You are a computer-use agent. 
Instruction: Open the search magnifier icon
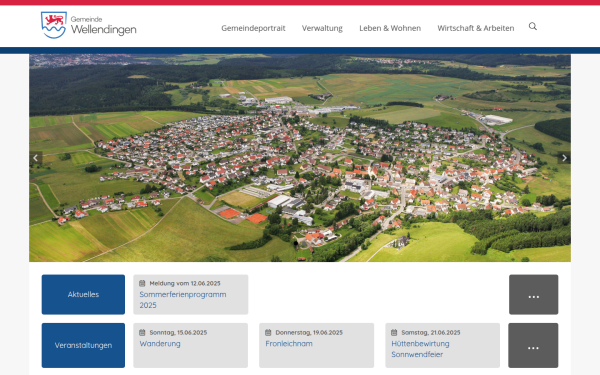click(533, 26)
